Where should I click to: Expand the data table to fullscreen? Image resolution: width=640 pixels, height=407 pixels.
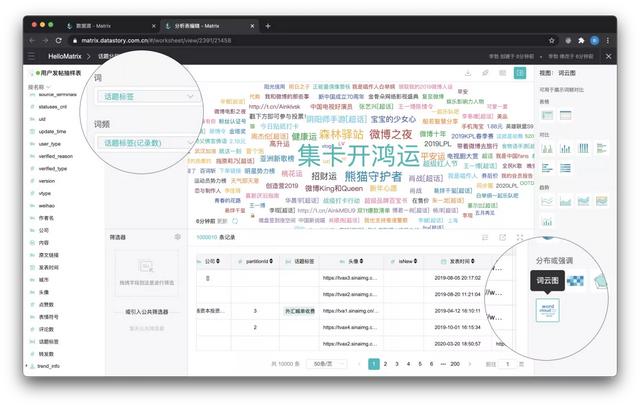click(x=520, y=237)
